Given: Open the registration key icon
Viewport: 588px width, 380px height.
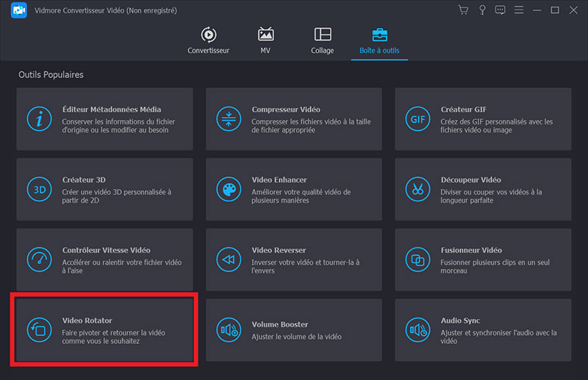Looking at the screenshot, I should [x=482, y=10].
